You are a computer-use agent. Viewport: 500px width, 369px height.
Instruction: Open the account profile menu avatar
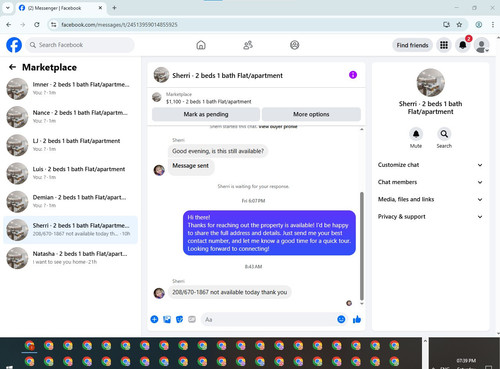click(482, 45)
